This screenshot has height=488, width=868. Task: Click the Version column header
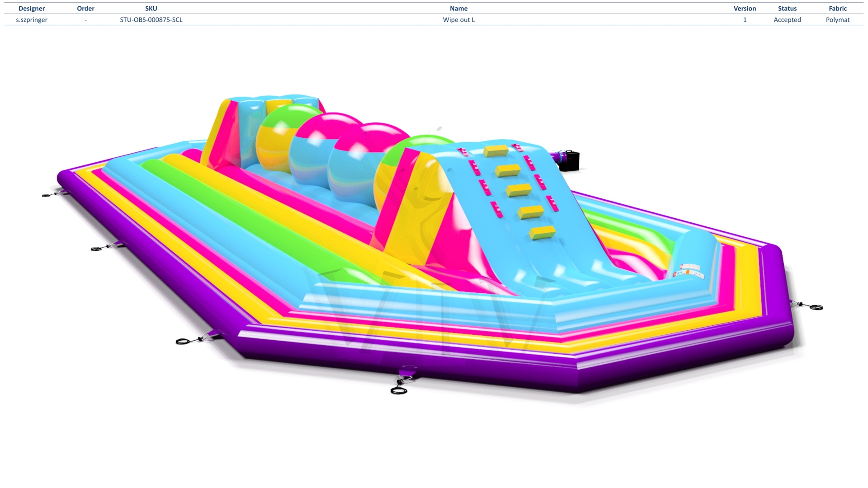pos(745,9)
